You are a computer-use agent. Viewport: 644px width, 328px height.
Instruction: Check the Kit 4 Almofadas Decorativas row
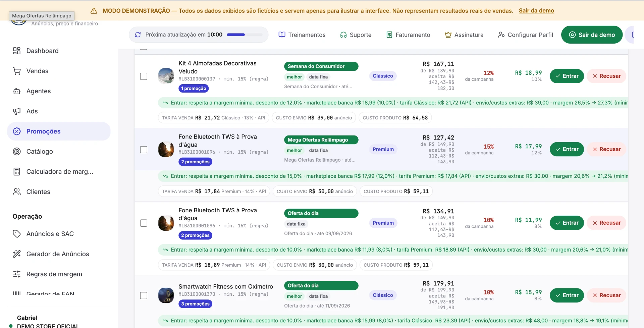click(x=144, y=76)
